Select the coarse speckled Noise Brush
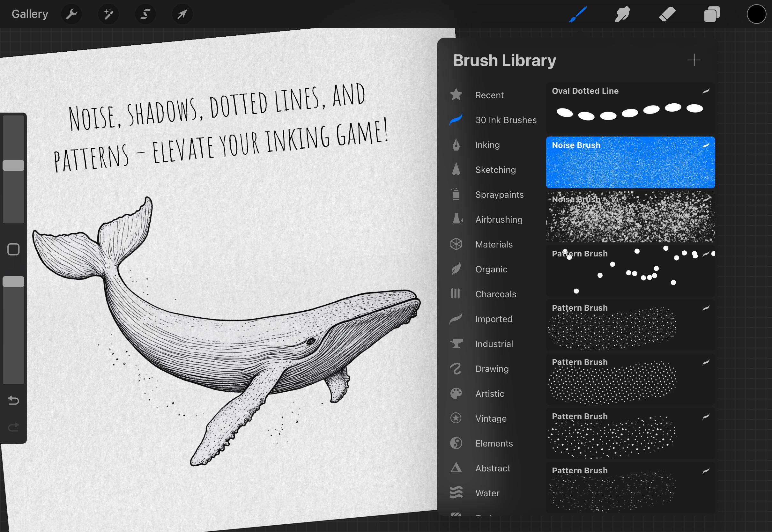This screenshot has height=532, width=772. click(x=630, y=217)
